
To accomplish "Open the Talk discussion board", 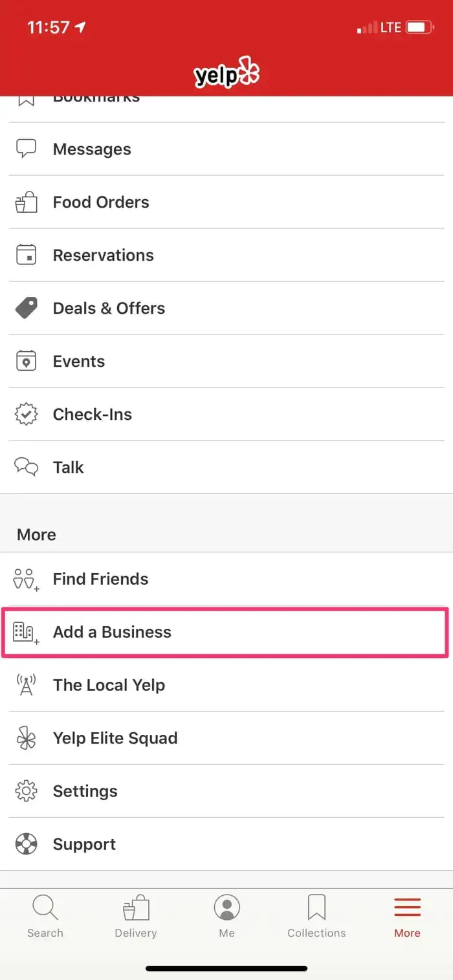I will (68, 467).
